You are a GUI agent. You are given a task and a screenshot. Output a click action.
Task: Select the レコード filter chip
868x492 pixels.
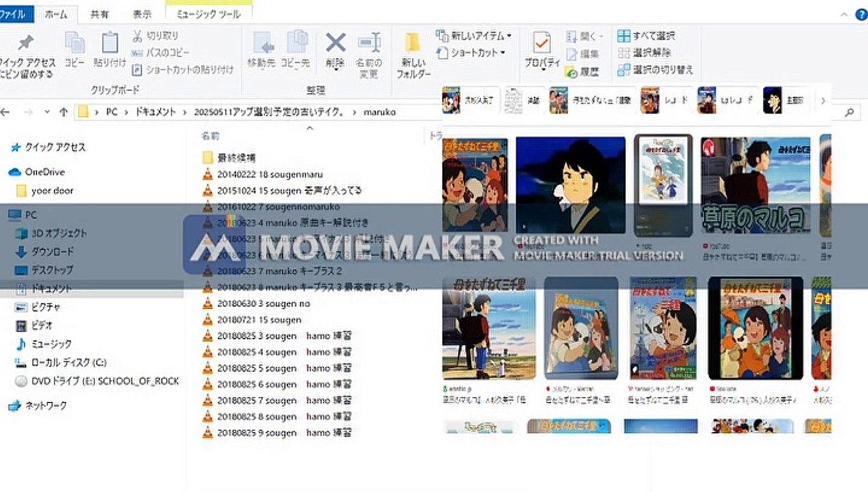point(664,100)
